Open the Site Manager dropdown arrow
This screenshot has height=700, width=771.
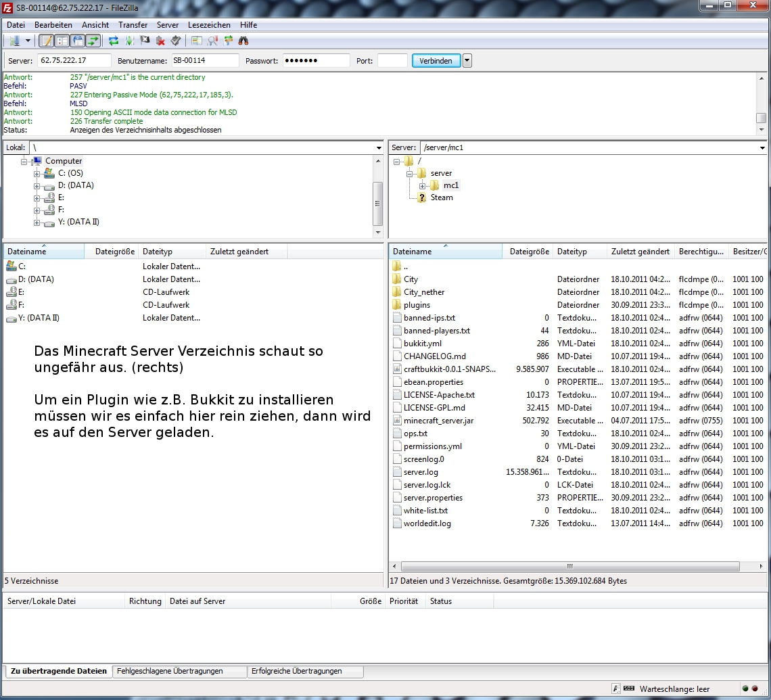point(28,41)
